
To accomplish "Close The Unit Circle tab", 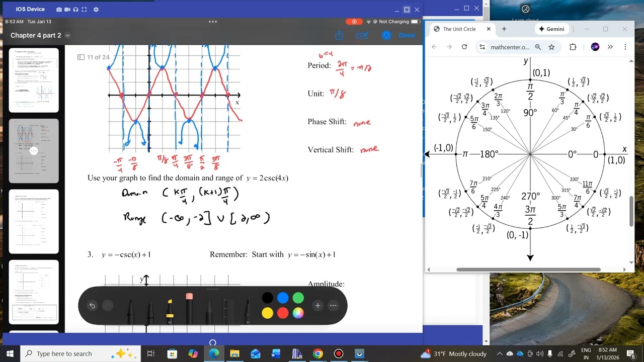I will pos(488,29).
